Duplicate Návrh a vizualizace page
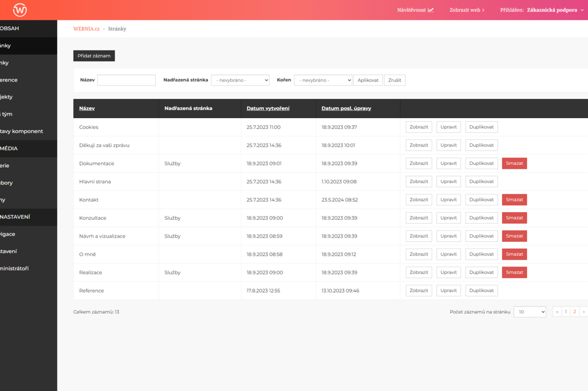 pyautogui.click(x=481, y=236)
